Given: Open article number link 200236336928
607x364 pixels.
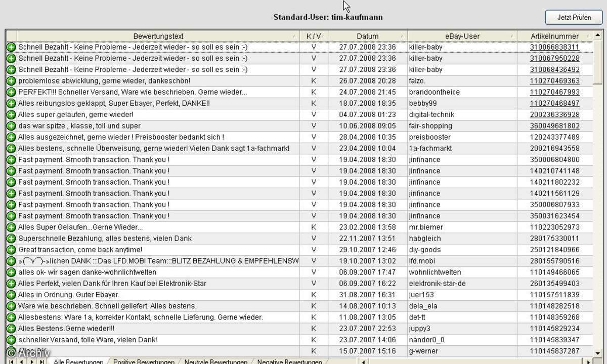Looking at the screenshot, I should coord(555,115).
